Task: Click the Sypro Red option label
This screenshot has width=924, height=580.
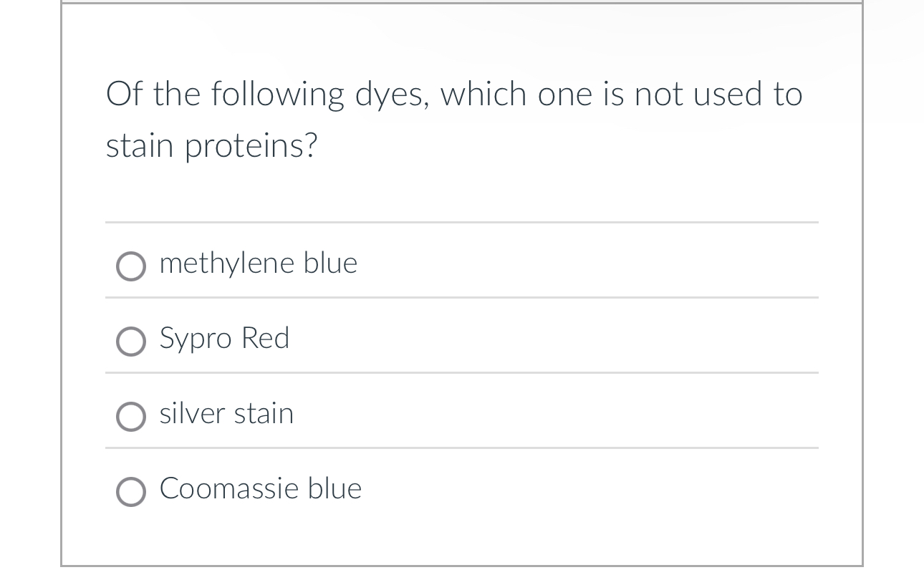Action: point(224,338)
